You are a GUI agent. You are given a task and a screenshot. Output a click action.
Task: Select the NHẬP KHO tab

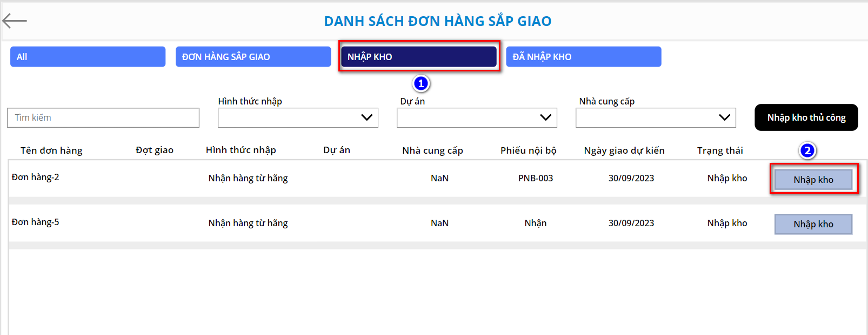(x=418, y=57)
